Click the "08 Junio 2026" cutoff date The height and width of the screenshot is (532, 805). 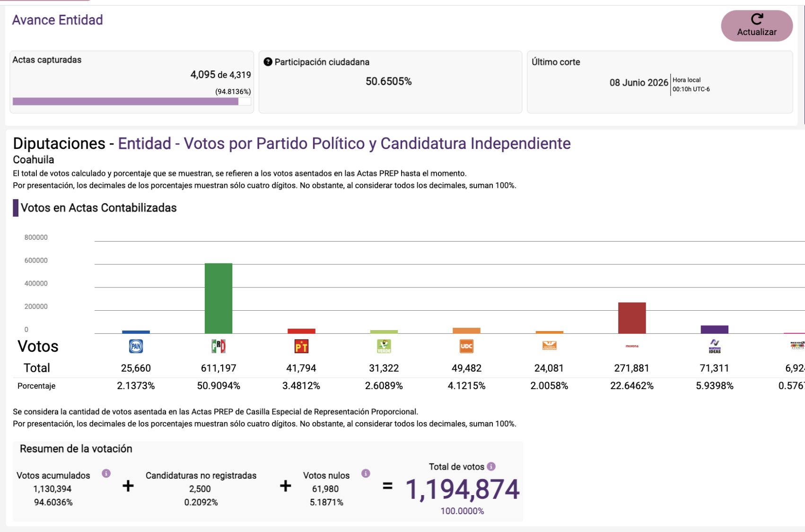point(639,83)
